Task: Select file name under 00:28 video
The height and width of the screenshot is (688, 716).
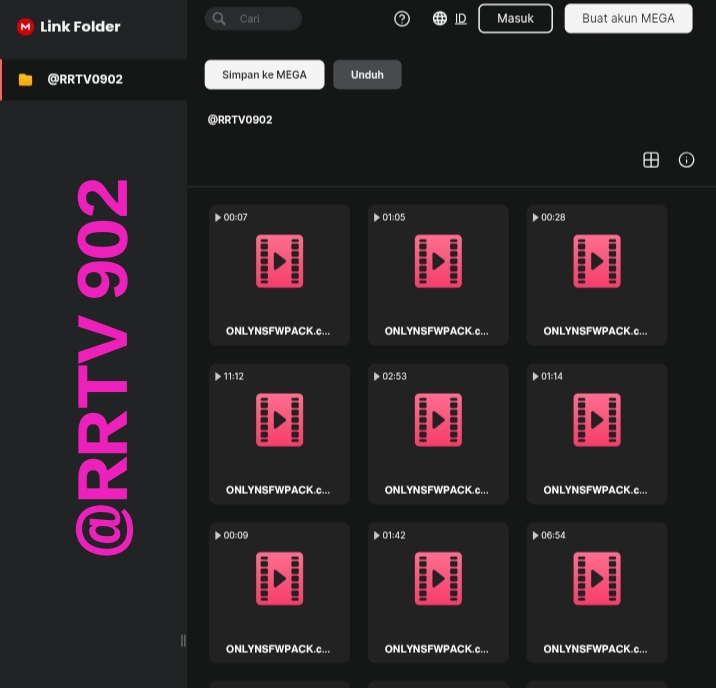Action: point(595,331)
